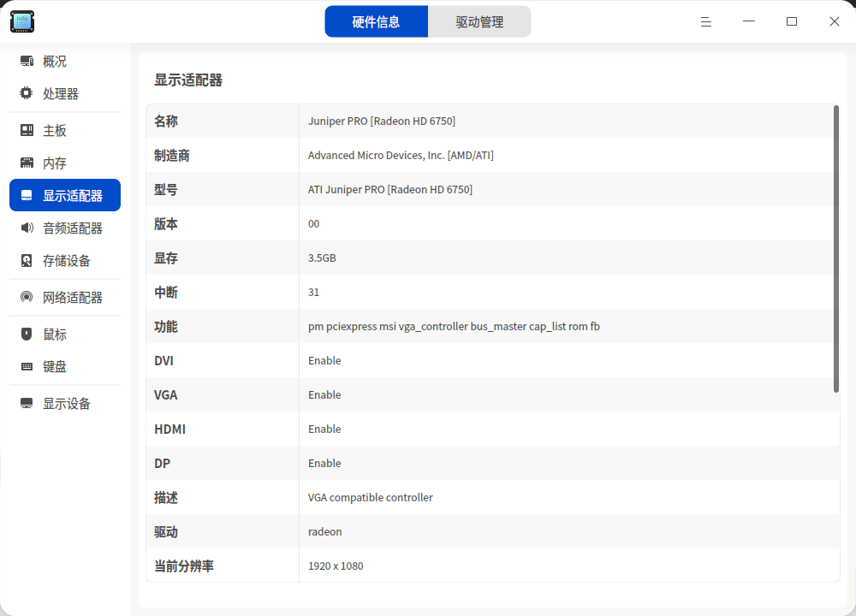Select the 概况 overview icon in sidebar
Screen dimensions: 856x616
(x=27, y=61)
